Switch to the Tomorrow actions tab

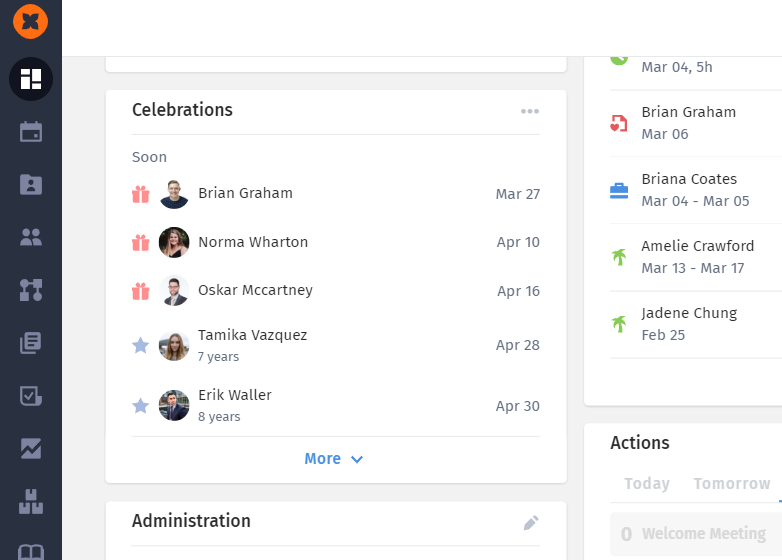coord(732,483)
